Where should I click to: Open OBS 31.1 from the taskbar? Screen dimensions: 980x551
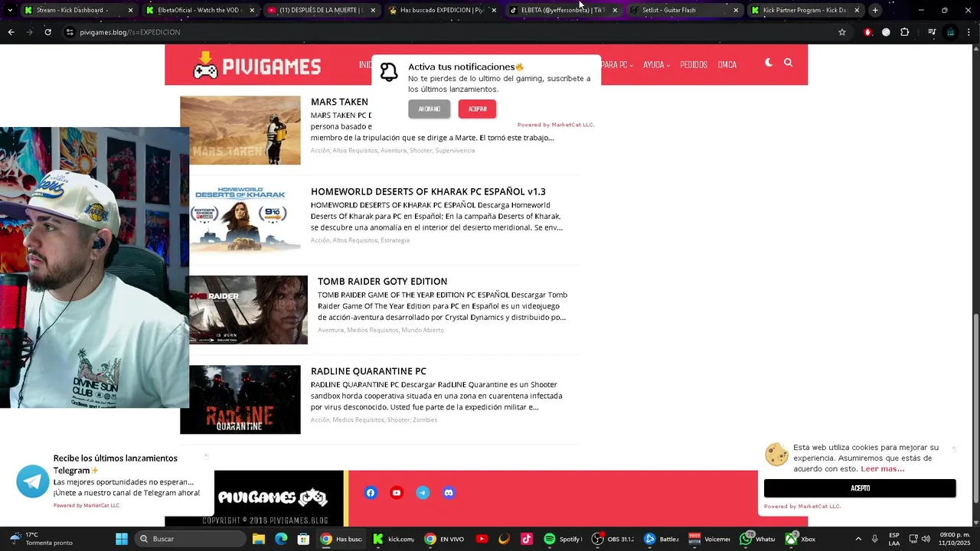pos(613,539)
